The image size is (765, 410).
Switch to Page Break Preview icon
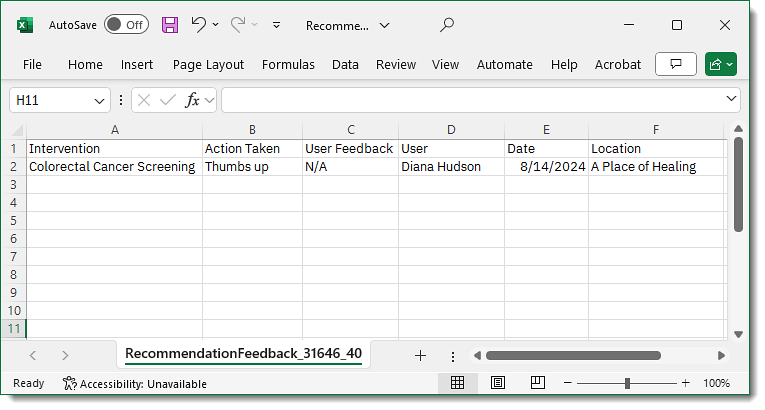(538, 383)
